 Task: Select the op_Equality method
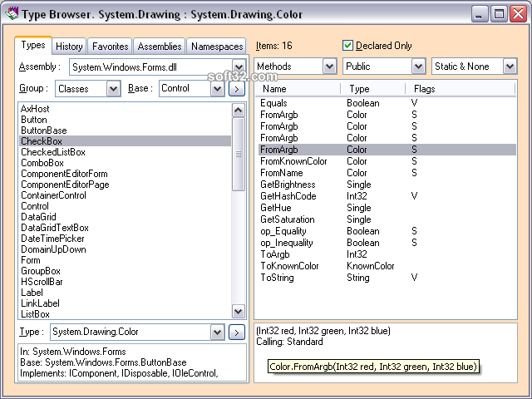[386, 231]
